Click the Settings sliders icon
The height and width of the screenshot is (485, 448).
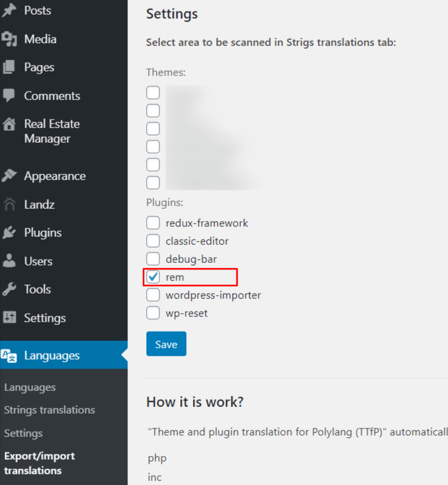(9, 318)
